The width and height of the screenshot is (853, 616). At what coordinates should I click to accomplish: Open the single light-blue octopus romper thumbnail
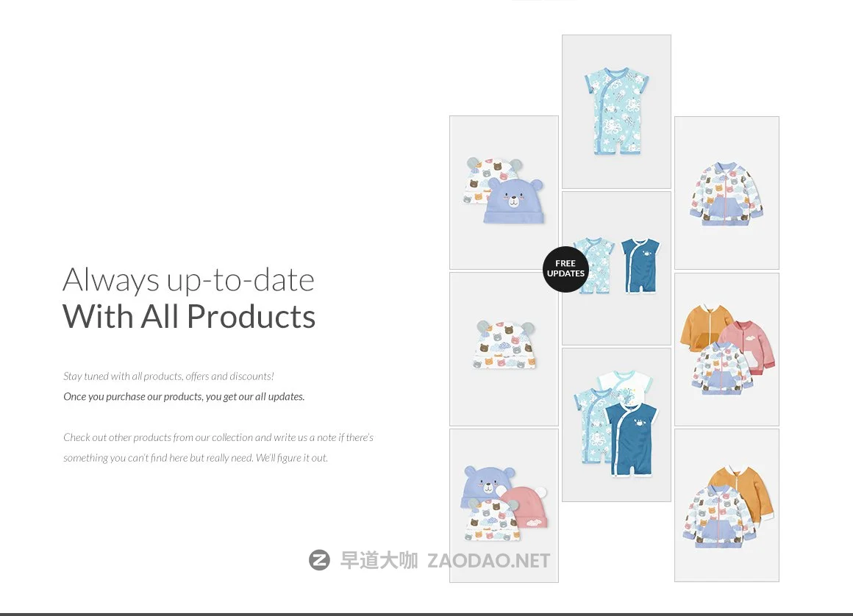[x=616, y=112]
